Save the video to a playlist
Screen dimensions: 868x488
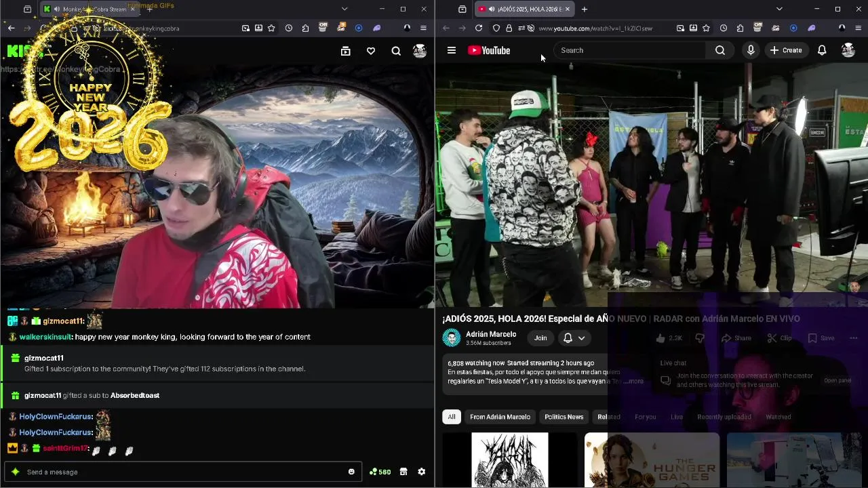821,338
